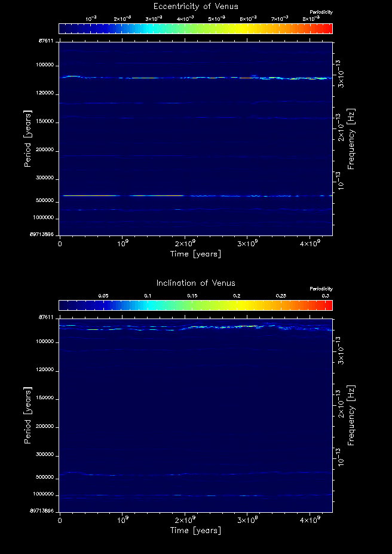Click the 4×10⁹ time tick under the eccentricity plot
Image resolution: width=392 pixels, height=554 pixels.
[310, 244]
